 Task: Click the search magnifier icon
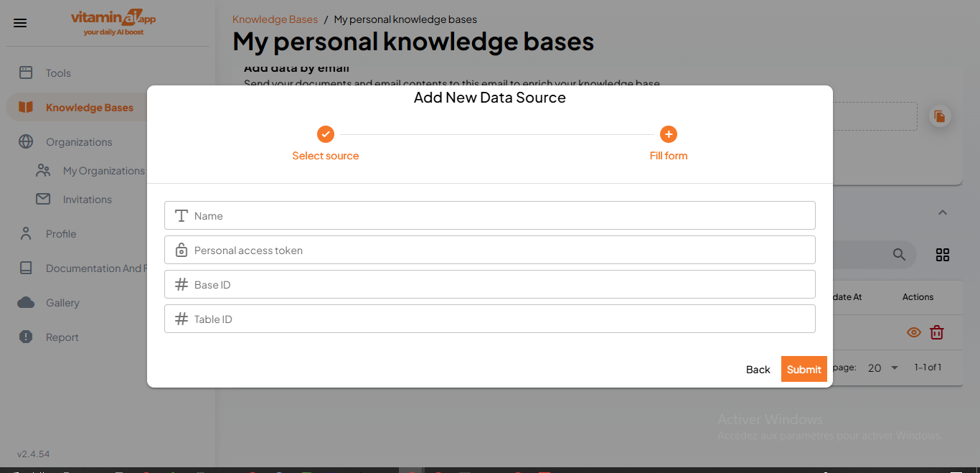[899, 254]
